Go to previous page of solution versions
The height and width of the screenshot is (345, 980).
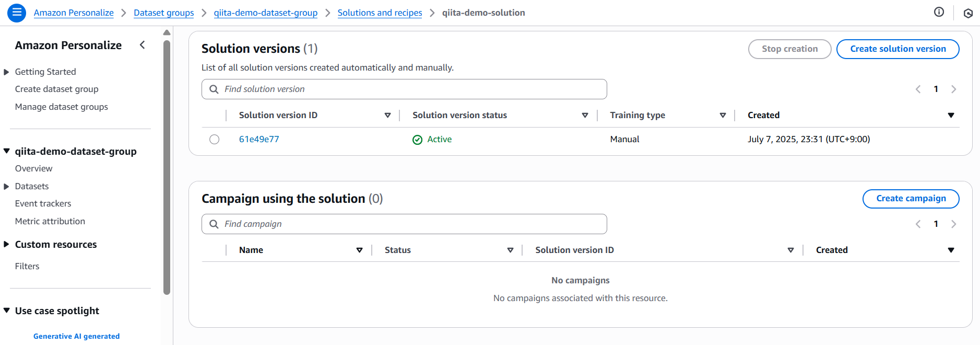pyautogui.click(x=918, y=89)
